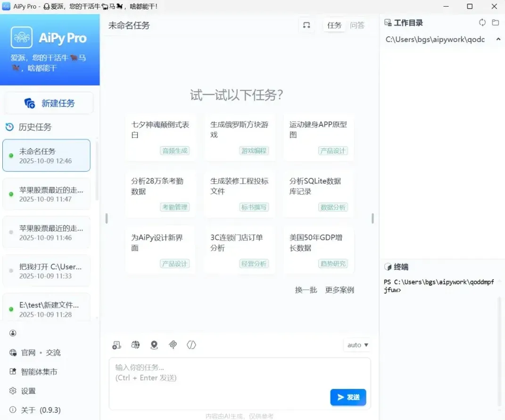Image resolution: width=505 pixels, height=420 pixels.
Task: Attach a file using paperclip icon
Action: [173, 345]
